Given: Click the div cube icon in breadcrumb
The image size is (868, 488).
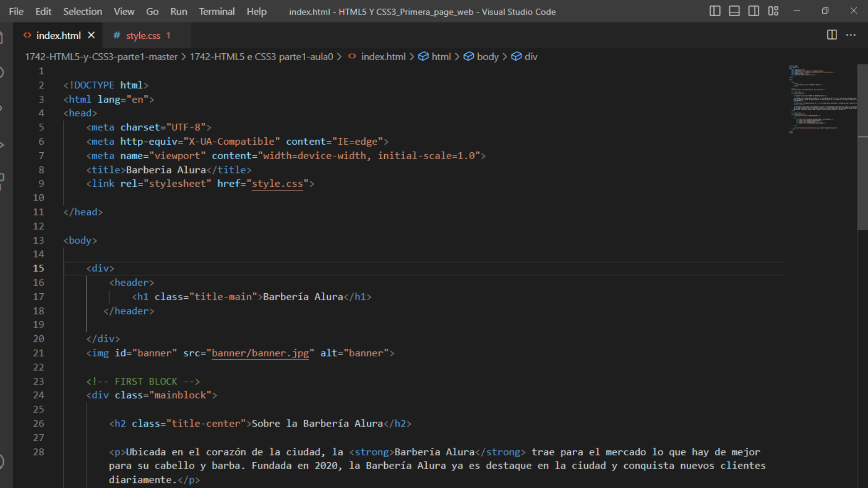Looking at the screenshot, I should pos(516,56).
